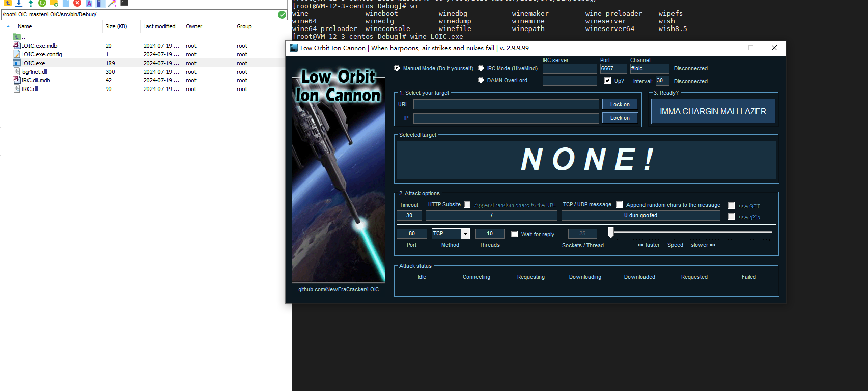The width and height of the screenshot is (868, 391).
Task: Click the DAMN OverLord server input field
Action: pyautogui.click(x=570, y=81)
